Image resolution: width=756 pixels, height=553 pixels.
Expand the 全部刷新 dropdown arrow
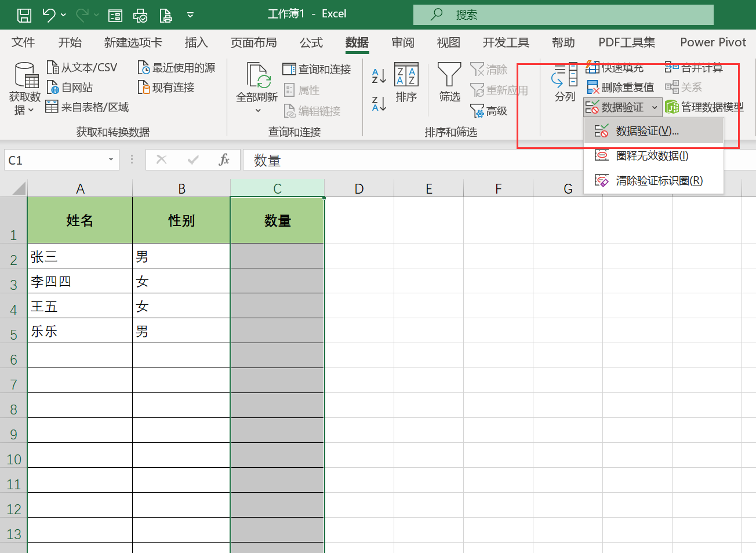pos(258,110)
